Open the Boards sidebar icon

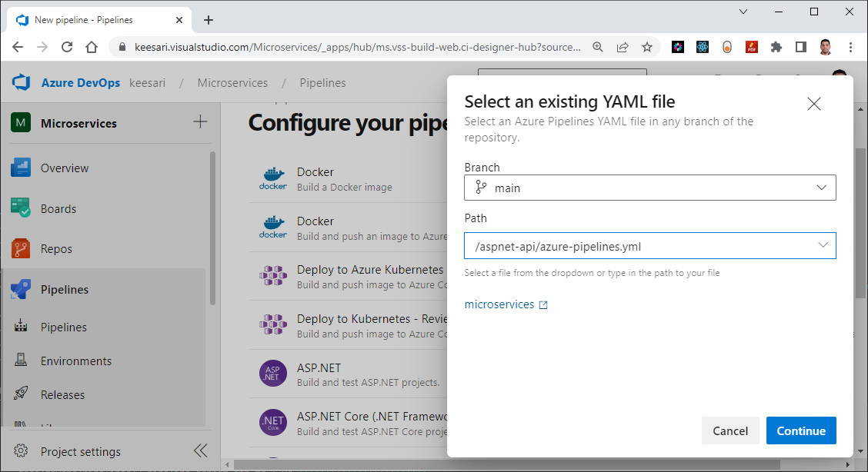[x=21, y=208]
